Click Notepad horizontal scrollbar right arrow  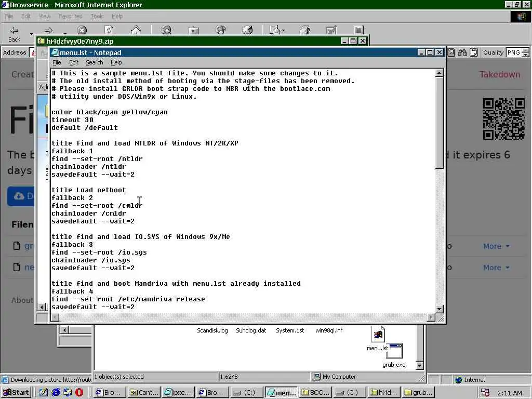431,317
